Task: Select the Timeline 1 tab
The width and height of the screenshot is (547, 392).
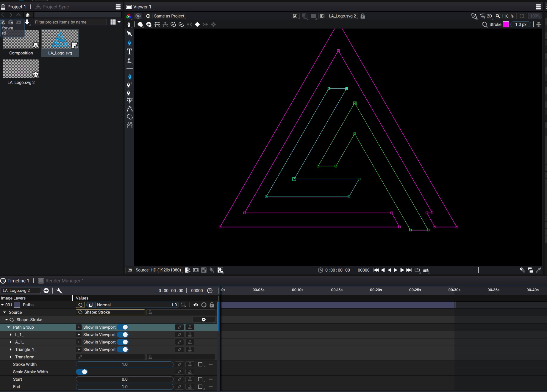Action: tap(15, 281)
